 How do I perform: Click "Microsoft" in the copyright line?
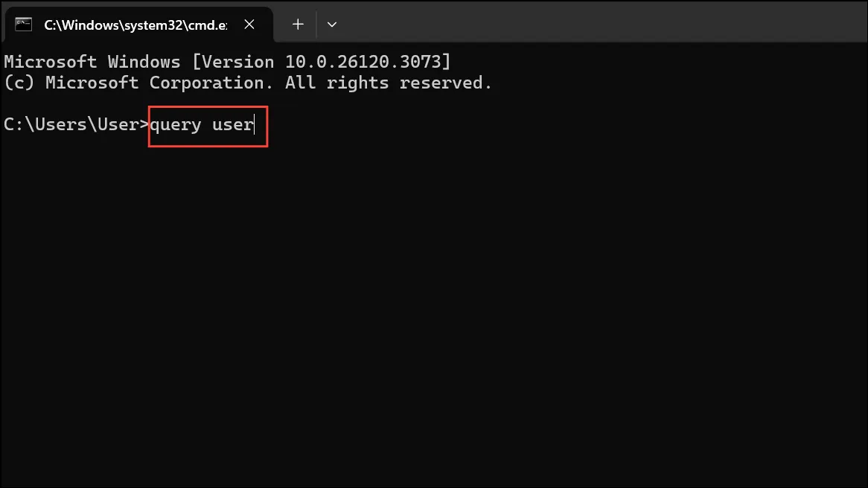[x=92, y=83]
